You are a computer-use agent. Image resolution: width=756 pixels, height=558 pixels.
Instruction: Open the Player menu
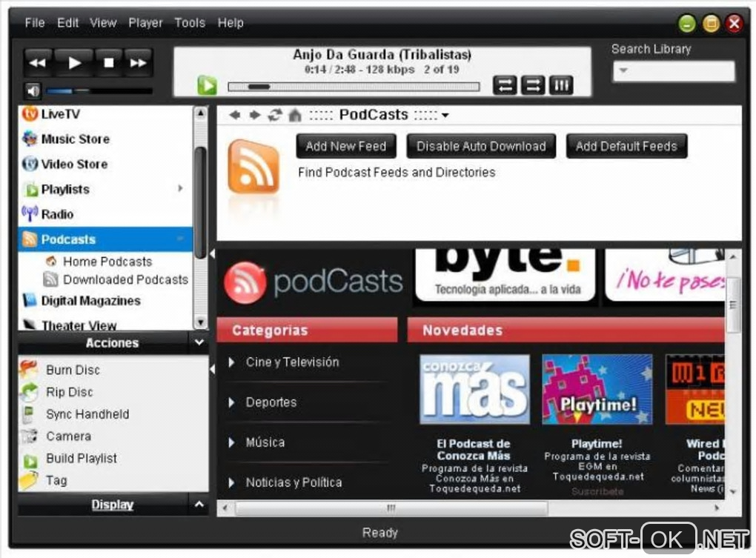pyautogui.click(x=145, y=23)
